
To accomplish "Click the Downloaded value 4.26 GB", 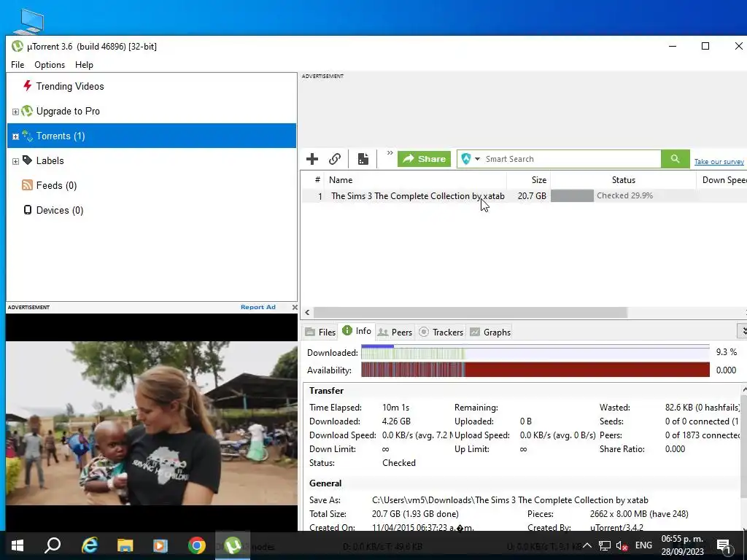I will click(x=396, y=421).
